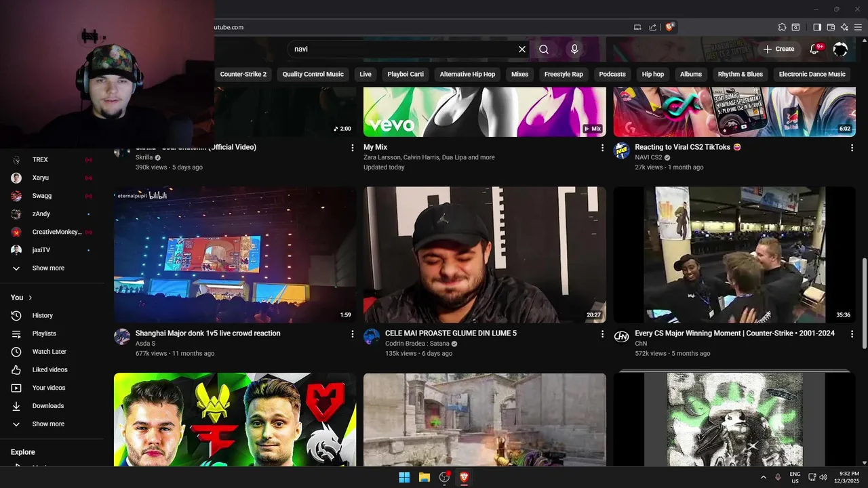This screenshot has width=868, height=488.
Task: Click the install app icon in address bar
Action: (637, 27)
